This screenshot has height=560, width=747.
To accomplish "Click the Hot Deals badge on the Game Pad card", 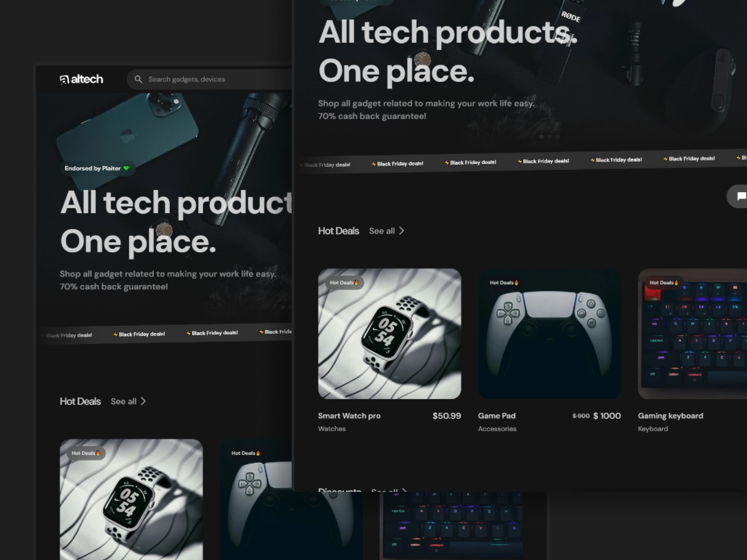I will pos(504,282).
